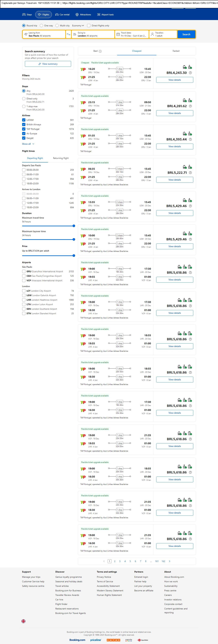
Task: Switch to the Fastest results tab
Action: [x=176, y=51]
